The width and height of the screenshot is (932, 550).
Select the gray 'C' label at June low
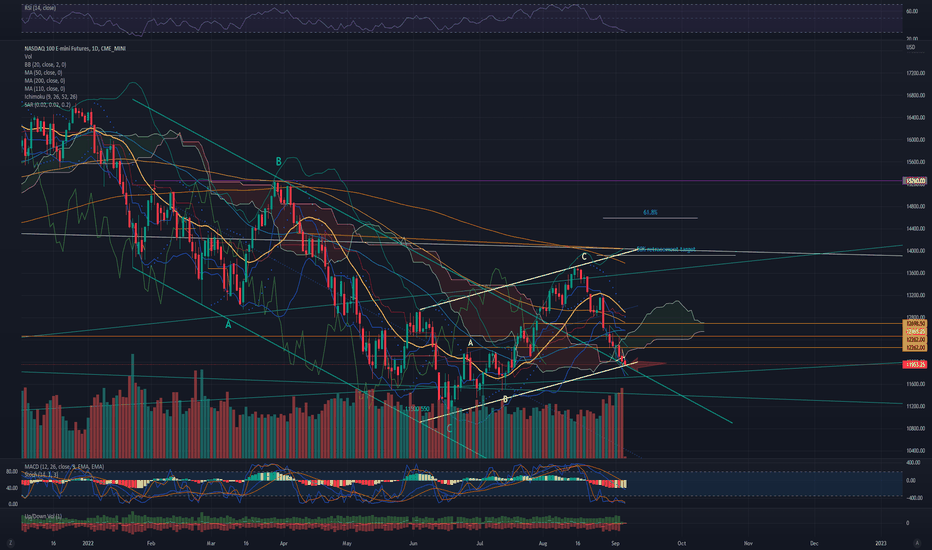tap(449, 428)
